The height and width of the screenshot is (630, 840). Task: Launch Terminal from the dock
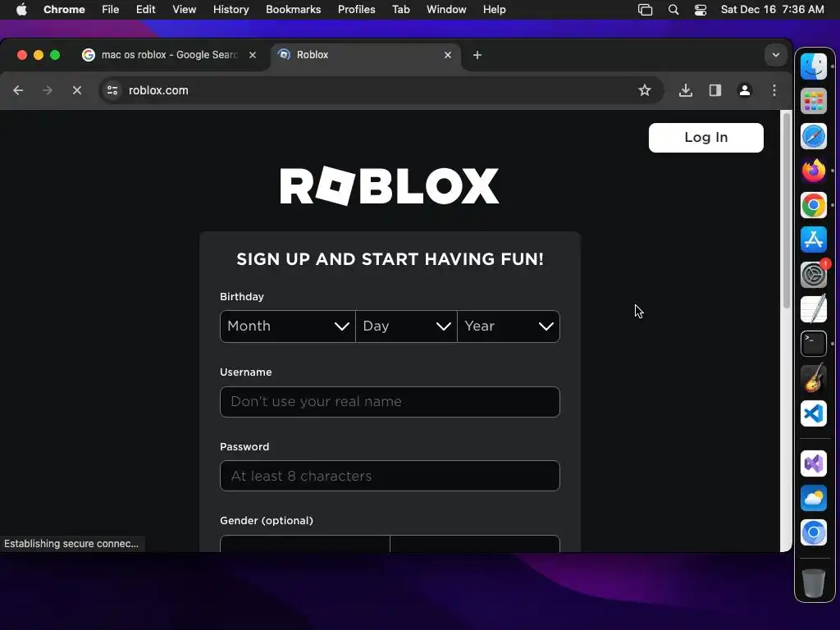[x=813, y=344]
